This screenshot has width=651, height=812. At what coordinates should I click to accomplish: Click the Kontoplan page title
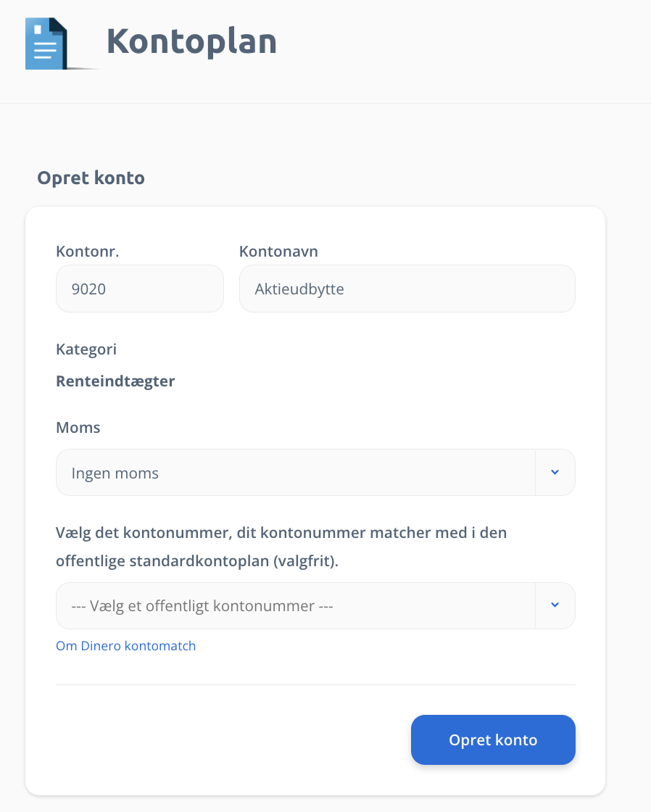tap(191, 41)
